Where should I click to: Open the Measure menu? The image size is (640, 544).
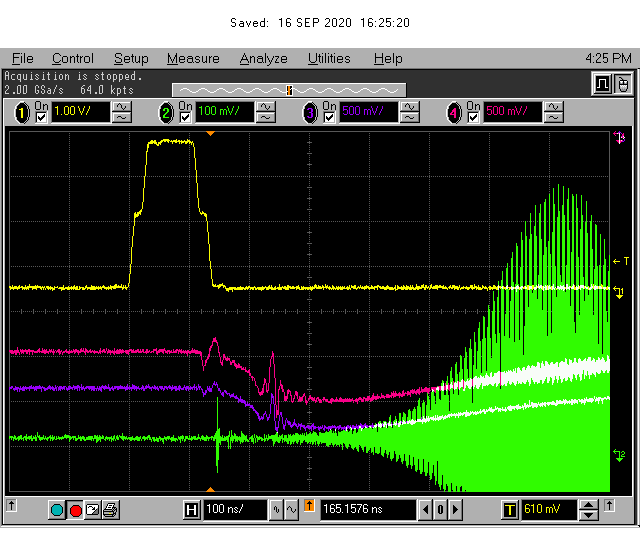click(193, 59)
